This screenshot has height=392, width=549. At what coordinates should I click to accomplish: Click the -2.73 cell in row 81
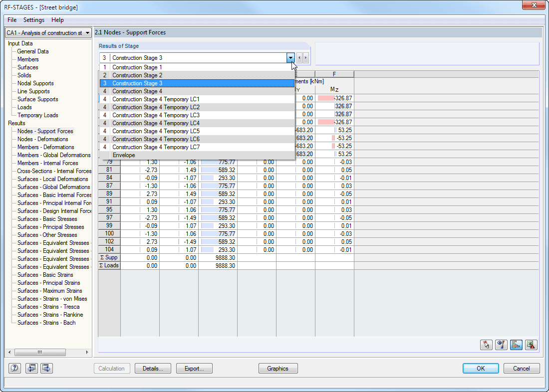click(140, 170)
